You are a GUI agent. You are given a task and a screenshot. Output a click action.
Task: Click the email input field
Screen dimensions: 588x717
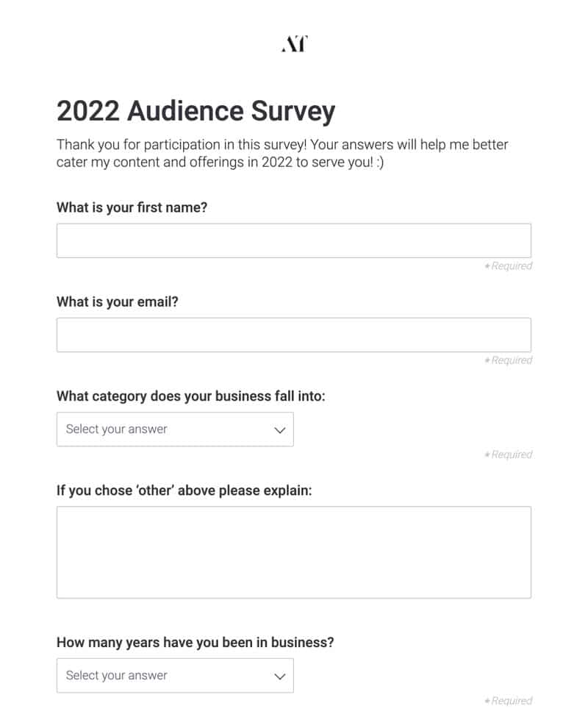coord(294,334)
